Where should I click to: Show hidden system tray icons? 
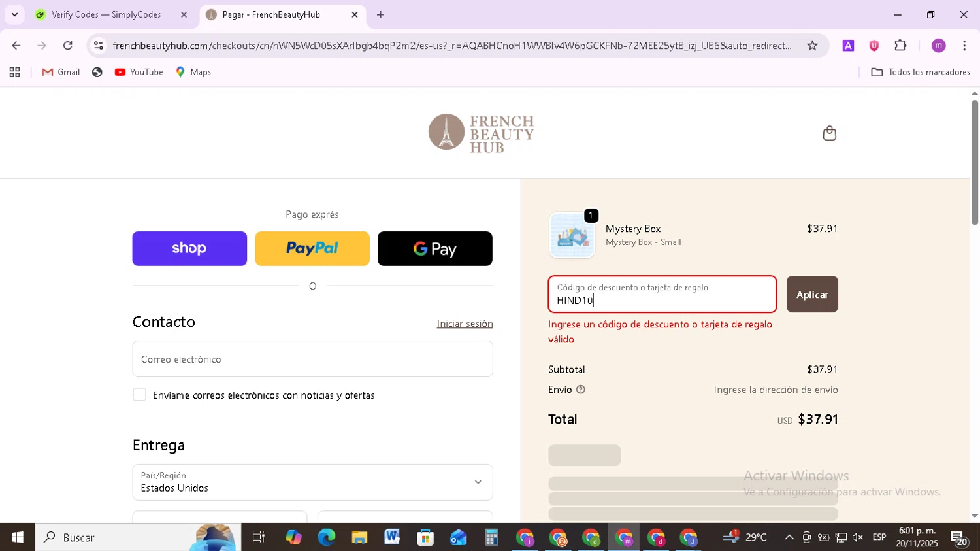point(789,537)
